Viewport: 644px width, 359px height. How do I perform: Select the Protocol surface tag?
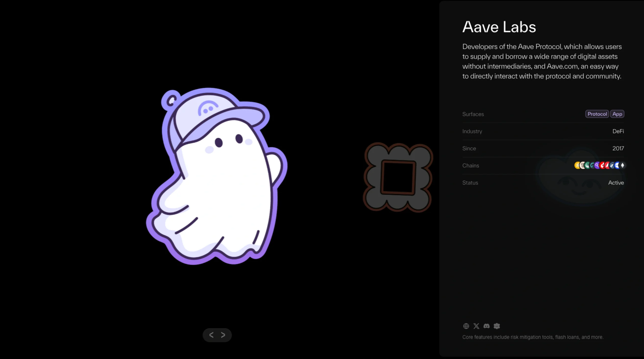(597, 114)
